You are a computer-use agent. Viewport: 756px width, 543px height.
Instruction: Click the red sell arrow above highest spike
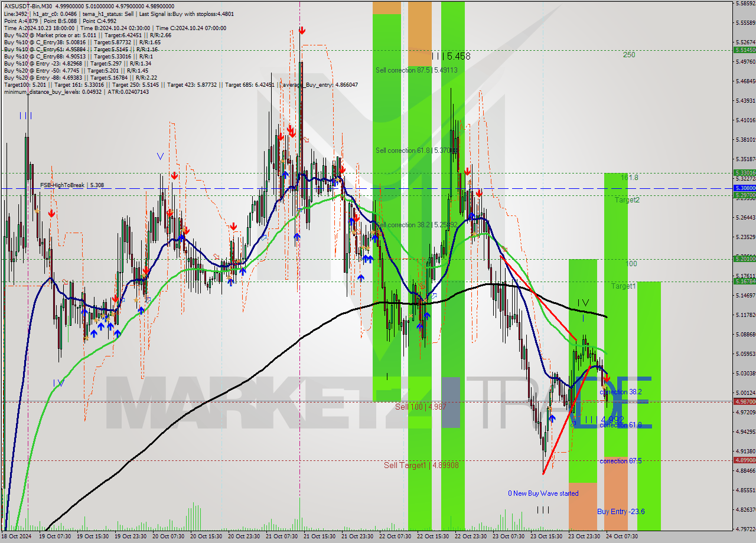pos(302,30)
